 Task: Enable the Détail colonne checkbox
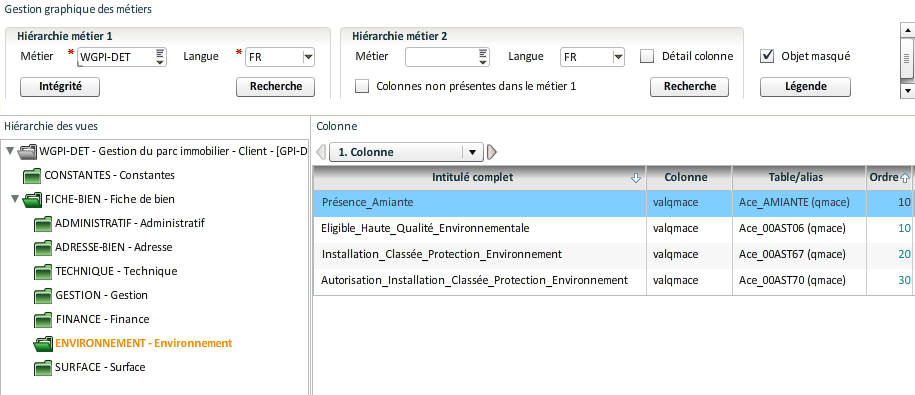[x=647, y=57]
